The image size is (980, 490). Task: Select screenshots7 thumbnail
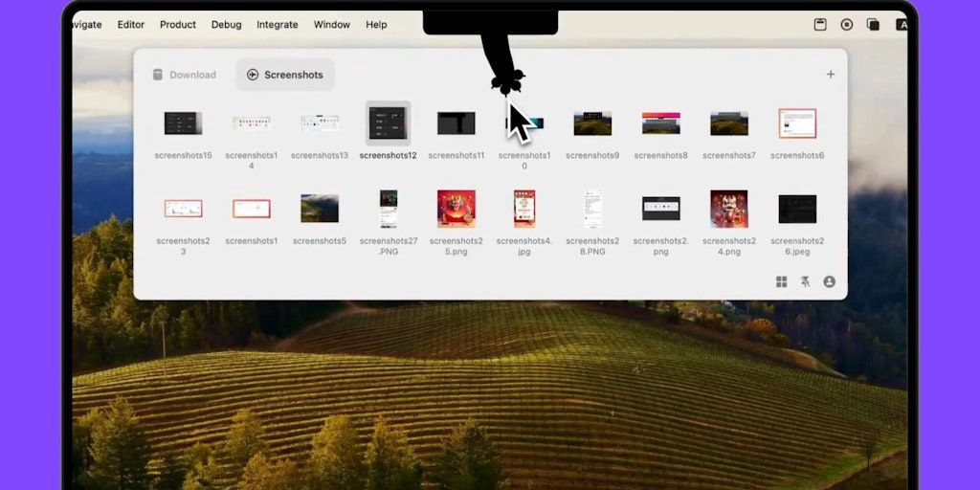coord(728,123)
